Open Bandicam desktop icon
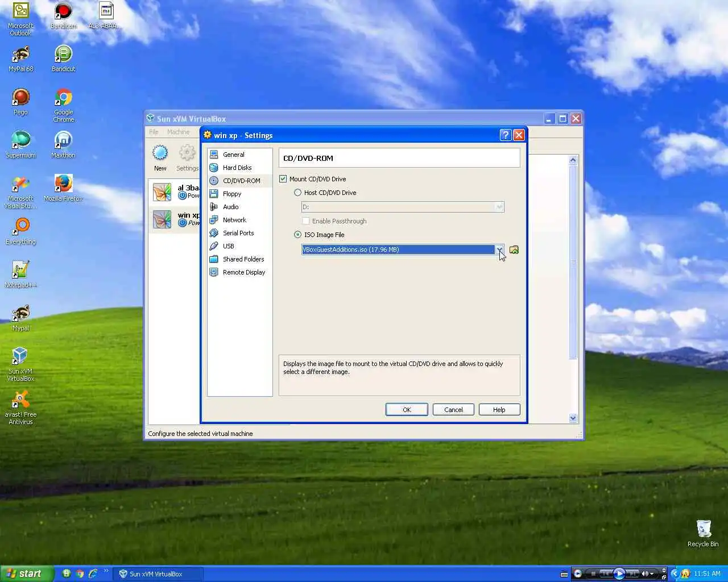728x582 pixels. pos(63,16)
